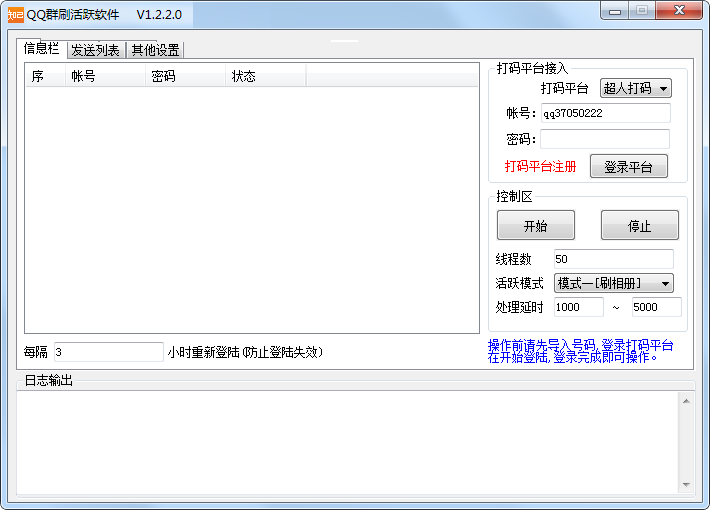Click the log output scrollbar down arrow
This screenshot has height=510, width=710.
point(686,484)
